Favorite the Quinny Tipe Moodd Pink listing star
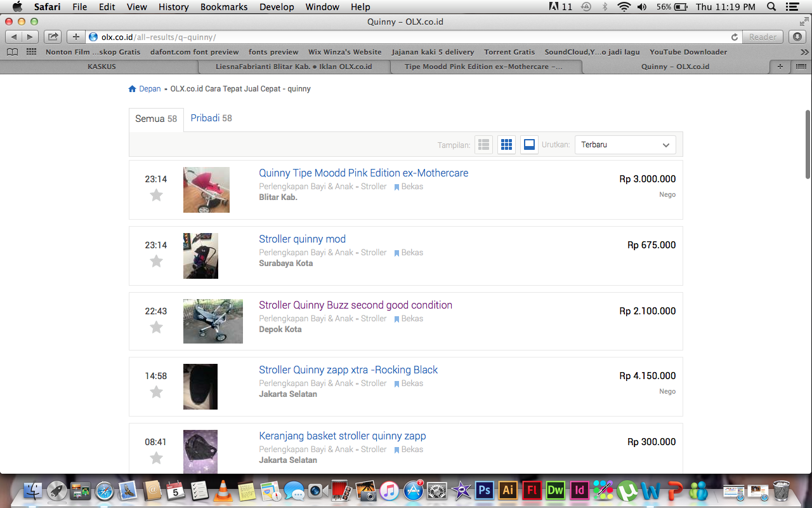 coord(156,196)
